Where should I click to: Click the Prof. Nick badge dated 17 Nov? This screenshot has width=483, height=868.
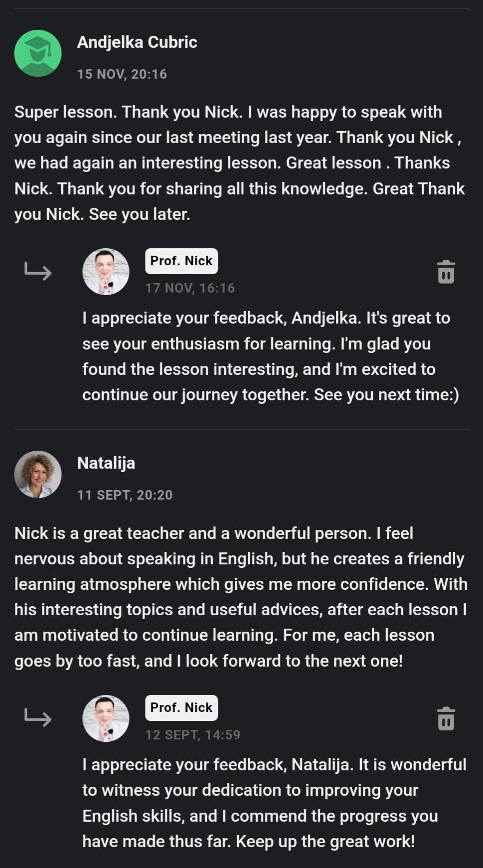tap(181, 261)
